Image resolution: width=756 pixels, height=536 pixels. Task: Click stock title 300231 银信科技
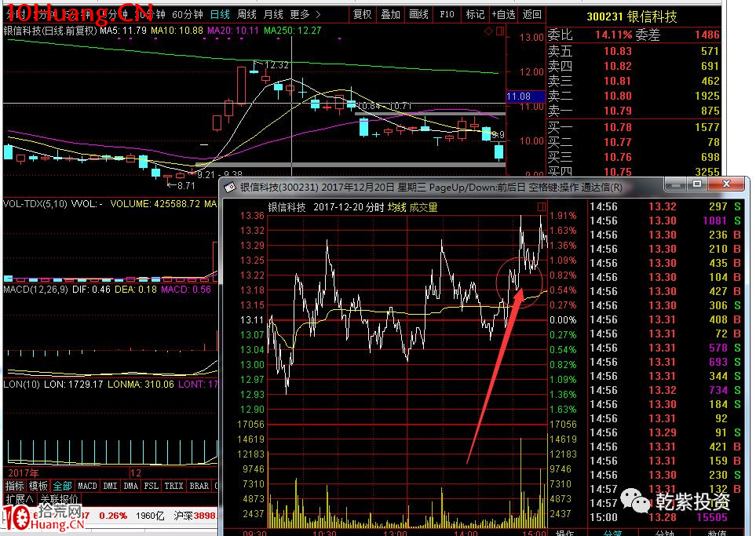point(632,16)
